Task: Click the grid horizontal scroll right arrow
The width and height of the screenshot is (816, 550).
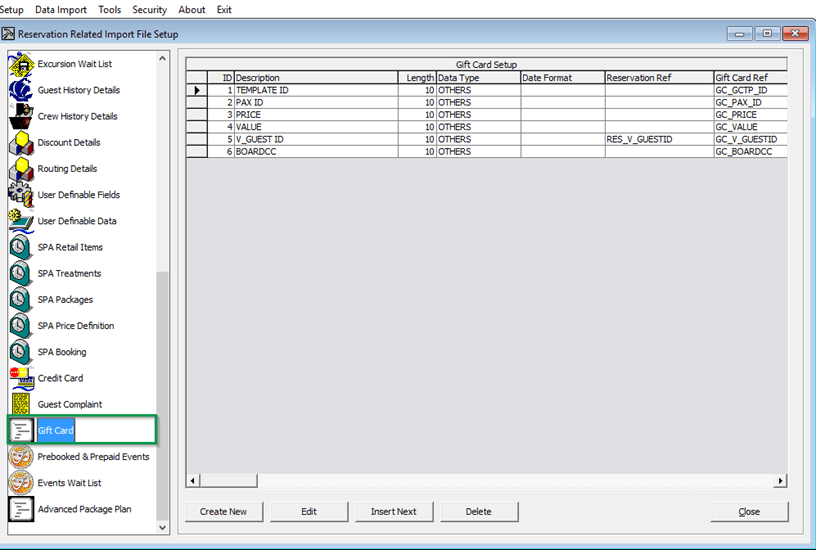Action: coord(780,481)
